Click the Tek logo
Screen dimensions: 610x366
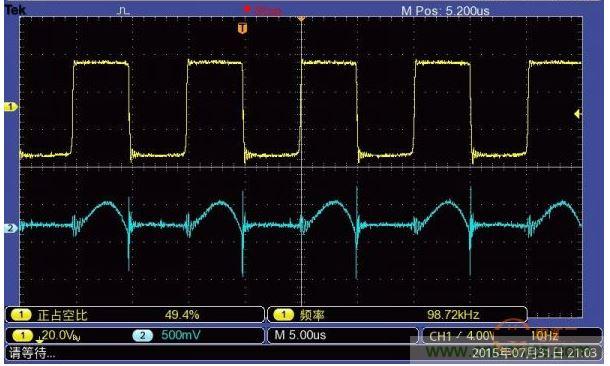15,10
